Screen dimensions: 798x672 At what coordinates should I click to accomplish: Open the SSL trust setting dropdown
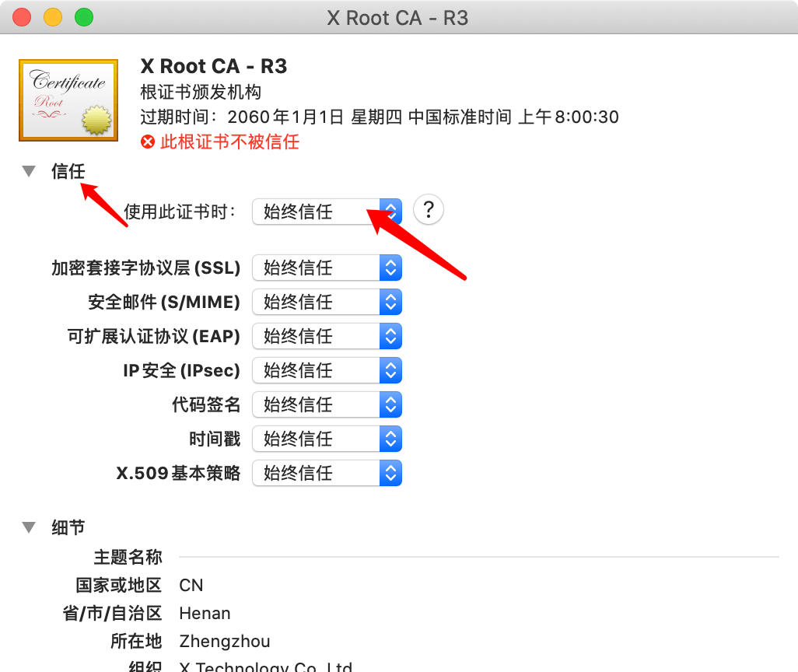coord(327,268)
